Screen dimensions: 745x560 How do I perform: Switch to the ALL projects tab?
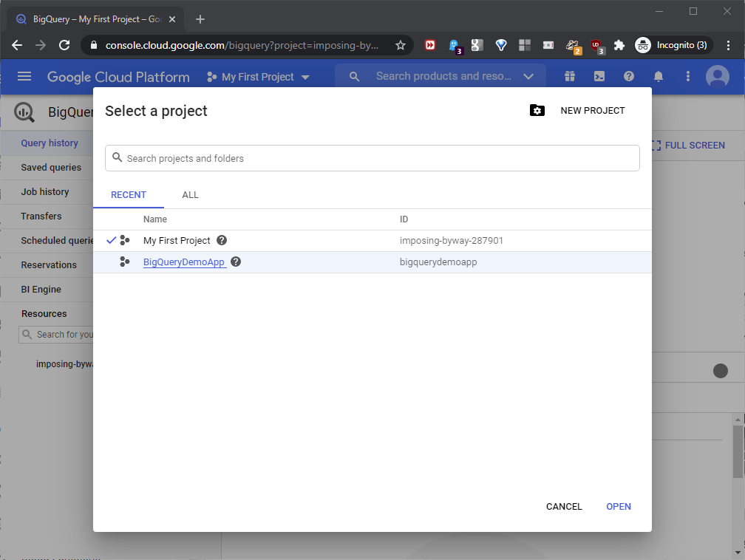190,195
